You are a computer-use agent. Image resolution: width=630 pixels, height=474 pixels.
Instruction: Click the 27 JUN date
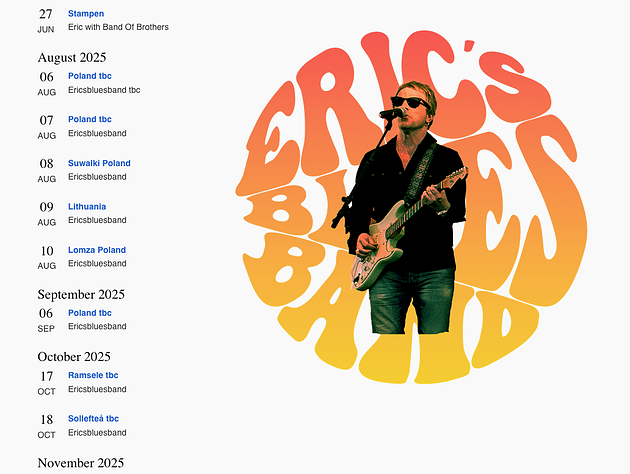(46, 21)
